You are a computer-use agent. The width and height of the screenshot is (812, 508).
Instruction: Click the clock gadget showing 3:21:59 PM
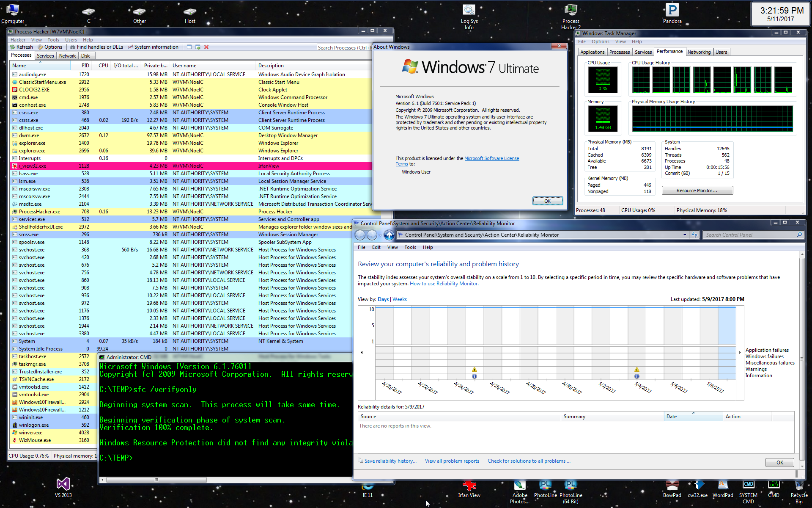coord(782,14)
